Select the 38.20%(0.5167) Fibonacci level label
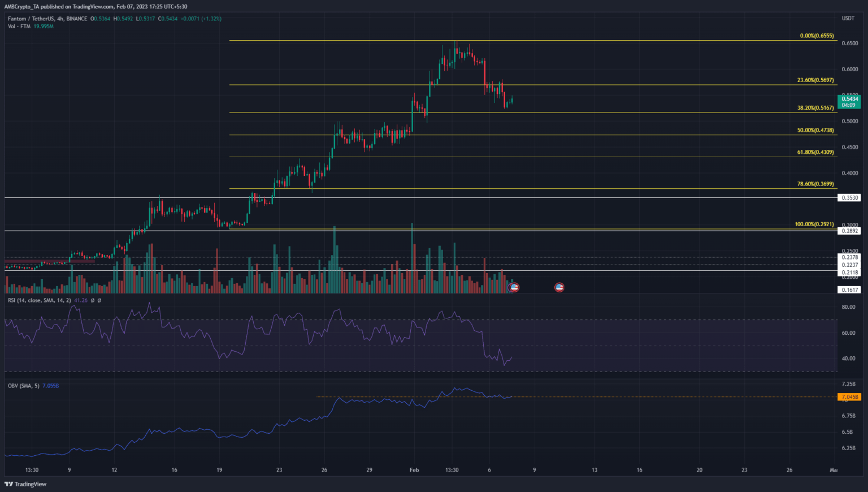The width and height of the screenshot is (868, 492). pos(815,107)
